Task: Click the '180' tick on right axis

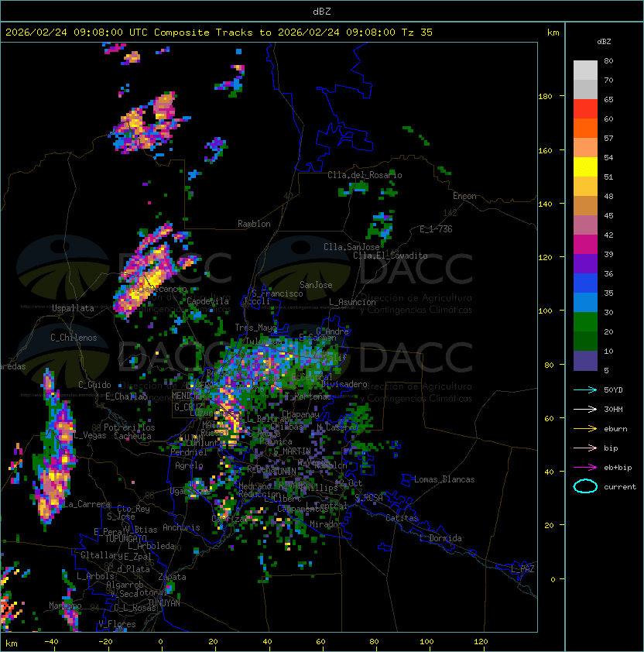Action: click(545, 97)
